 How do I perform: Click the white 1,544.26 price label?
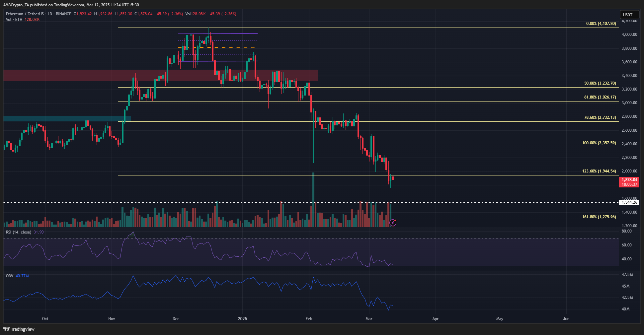629,202
